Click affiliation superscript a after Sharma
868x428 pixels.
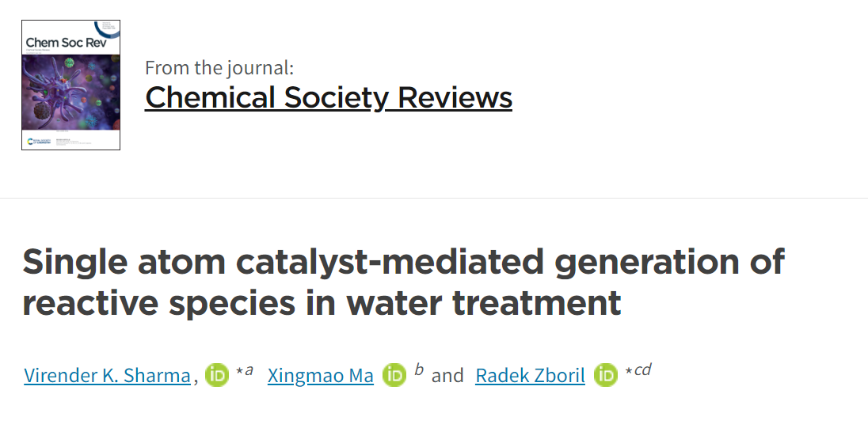[249, 370]
